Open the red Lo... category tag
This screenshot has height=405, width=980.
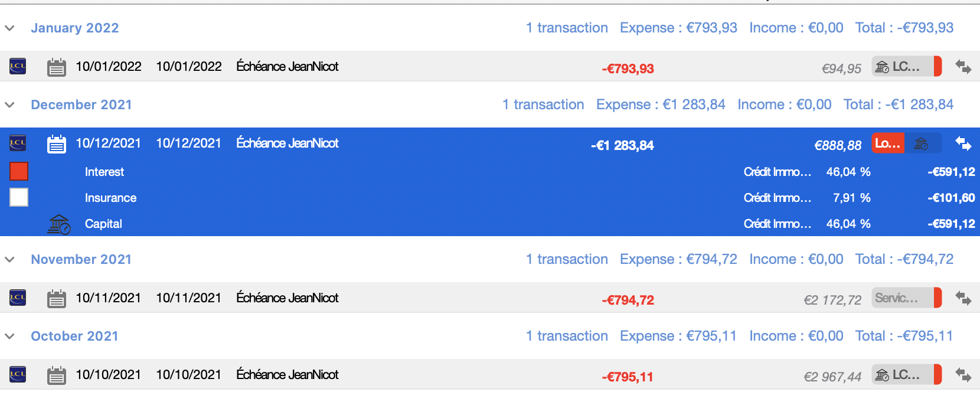coord(888,143)
